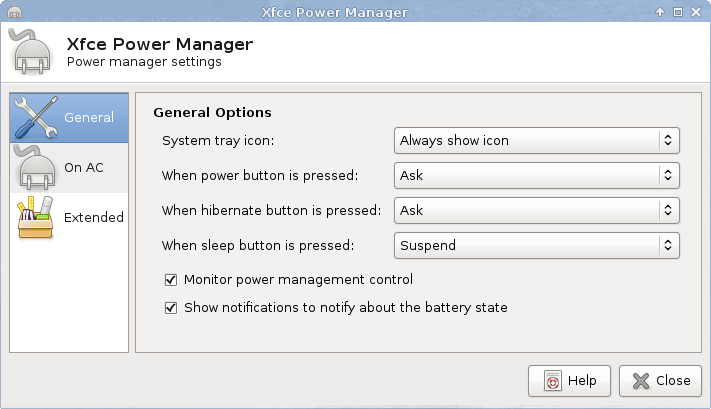Select the General wrench and screwdriver icon
This screenshot has height=409, width=711.
tap(36, 117)
